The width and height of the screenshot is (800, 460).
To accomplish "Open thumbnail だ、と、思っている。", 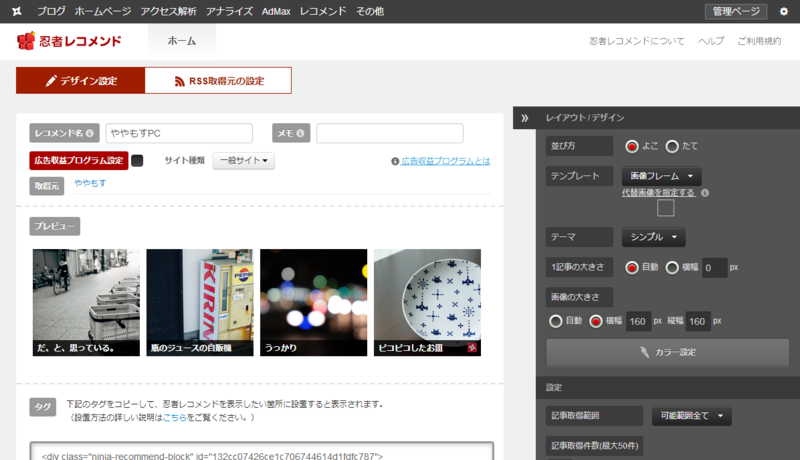I will pyautogui.click(x=86, y=302).
